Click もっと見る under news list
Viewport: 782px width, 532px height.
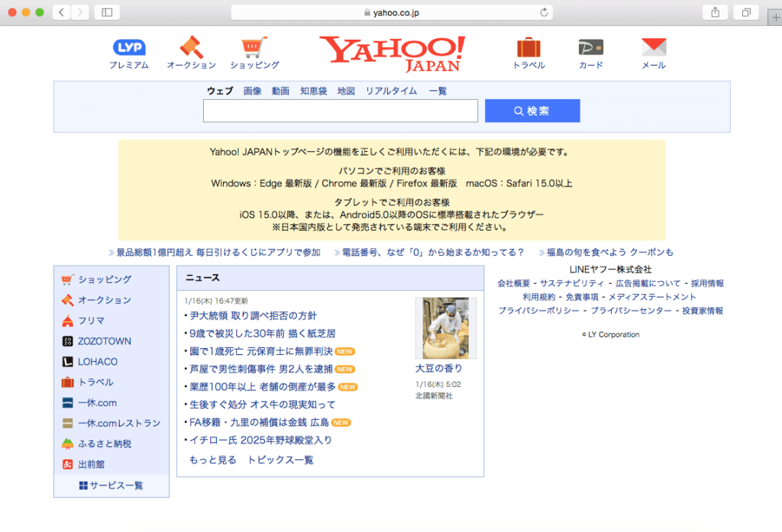click(212, 459)
